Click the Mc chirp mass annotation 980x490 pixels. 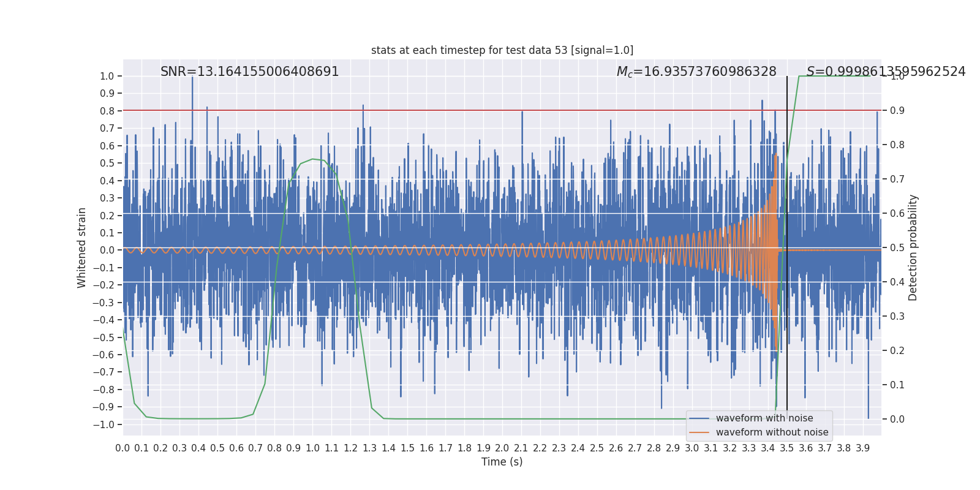click(696, 72)
